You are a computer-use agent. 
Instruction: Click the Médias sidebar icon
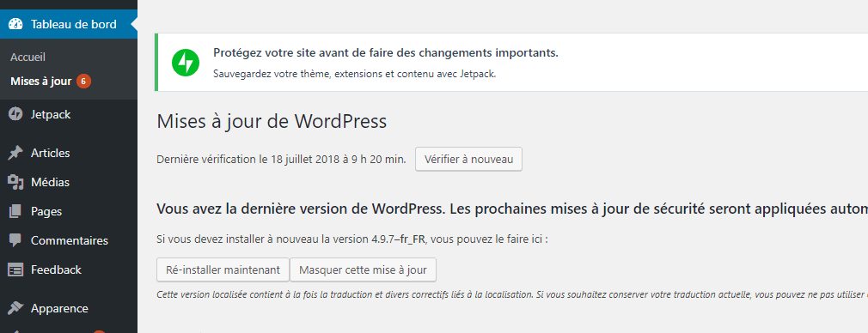pos(15,182)
